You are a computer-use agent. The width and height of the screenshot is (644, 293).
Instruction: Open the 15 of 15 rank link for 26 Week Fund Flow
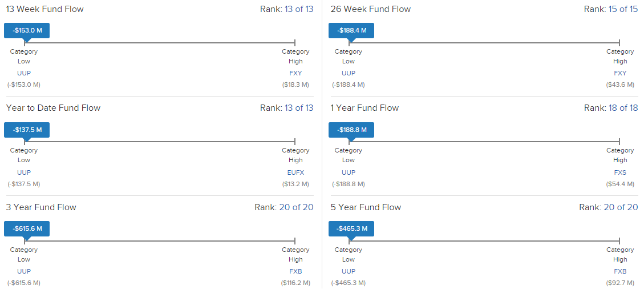click(623, 9)
